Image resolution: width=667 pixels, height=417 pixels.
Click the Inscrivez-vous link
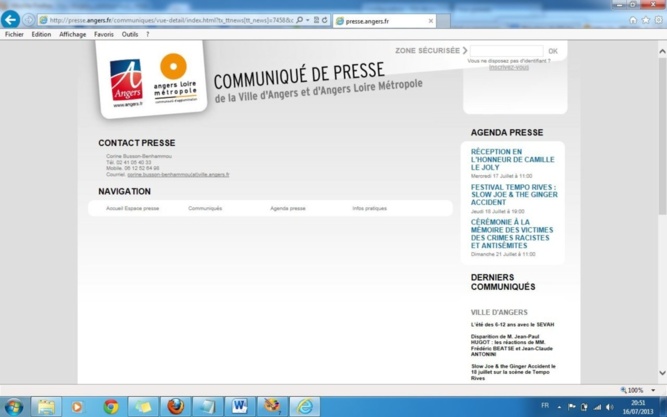tap(509, 67)
